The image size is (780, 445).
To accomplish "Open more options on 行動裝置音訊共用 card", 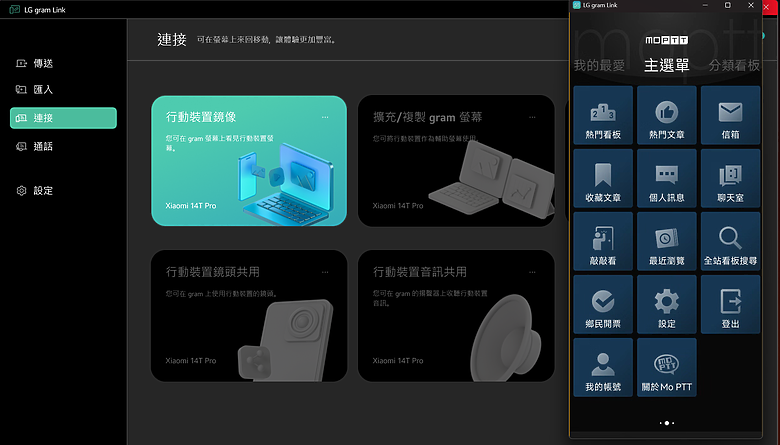I will (x=532, y=272).
